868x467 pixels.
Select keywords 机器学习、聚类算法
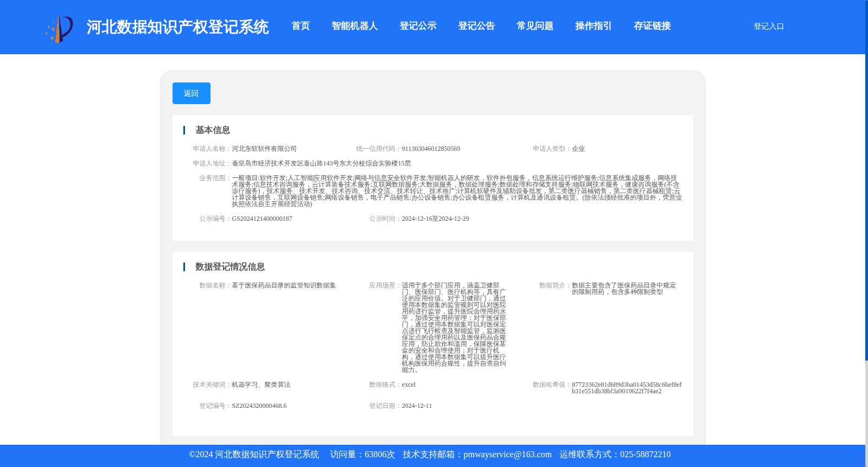tap(261, 385)
